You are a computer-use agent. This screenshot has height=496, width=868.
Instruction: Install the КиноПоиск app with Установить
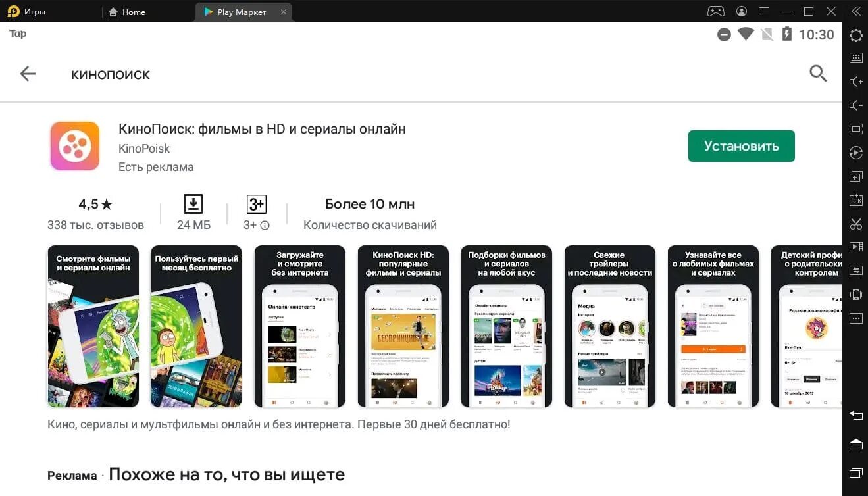741,146
